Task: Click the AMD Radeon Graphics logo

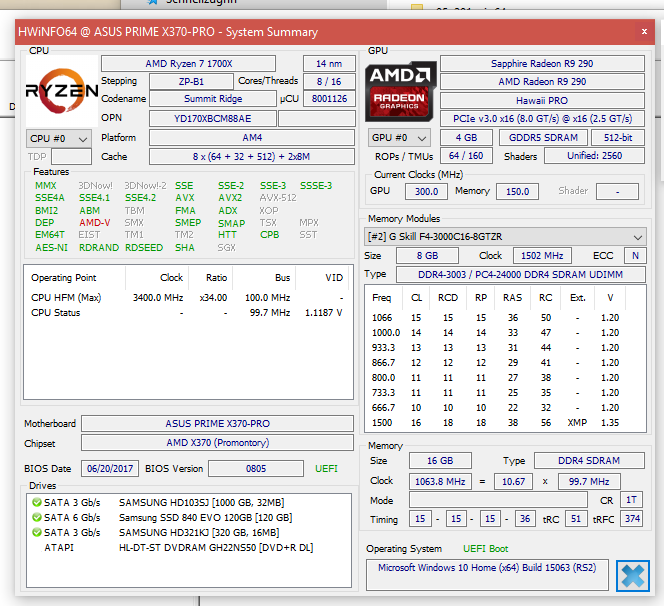Action: point(401,91)
